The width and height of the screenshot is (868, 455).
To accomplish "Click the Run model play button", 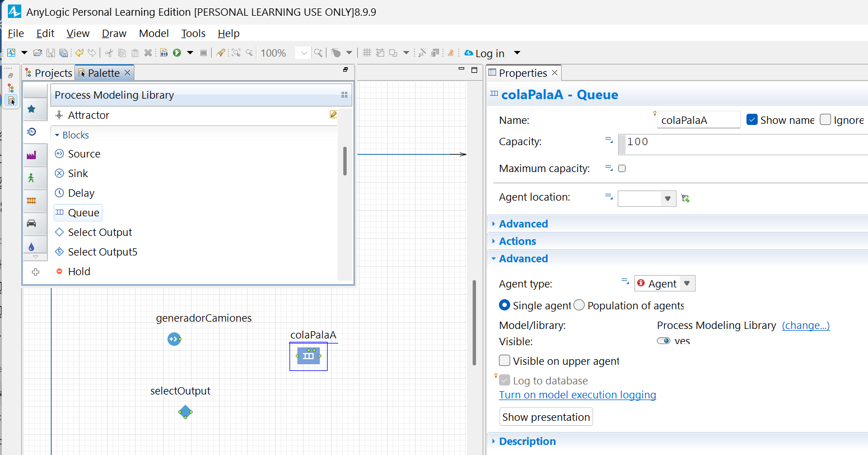I will click(x=177, y=53).
